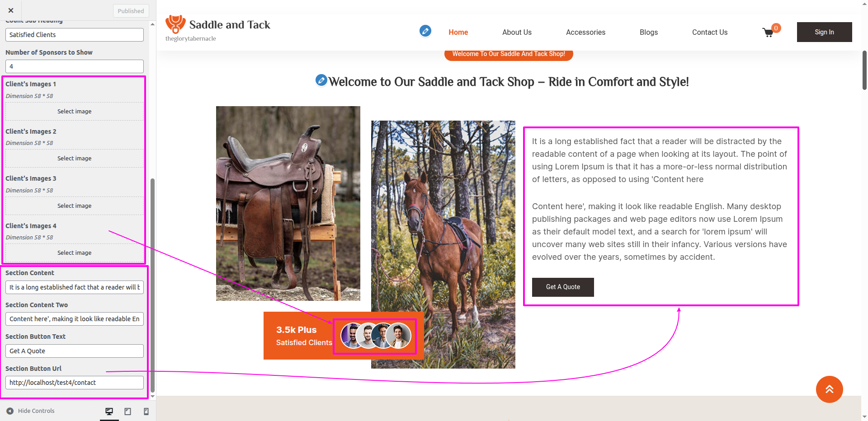Screen dimensions: 868x421
Task: Open the Blogs navigation link
Action: point(648,33)
